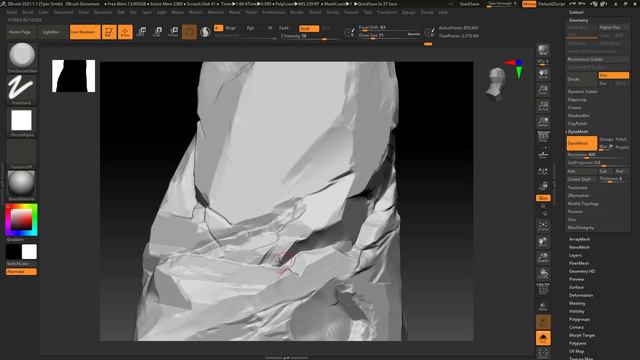640x360 pixels.
Task: Click the BPR render icon
Action: tap(543, 50)
